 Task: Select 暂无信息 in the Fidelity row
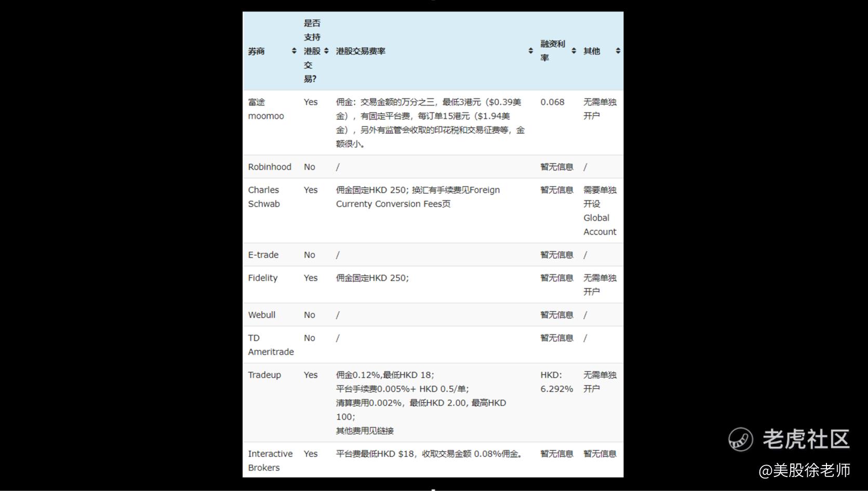[x=557, y=278]
